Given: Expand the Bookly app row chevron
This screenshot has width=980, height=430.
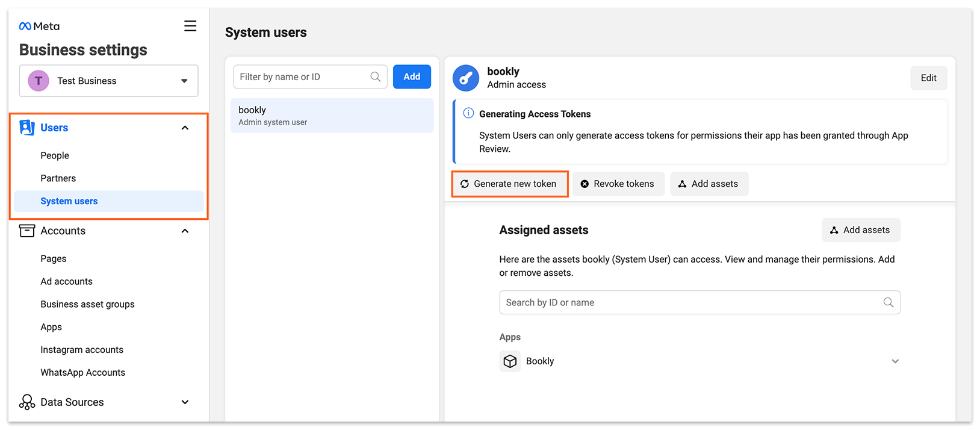Looking at the screenshot, I should click(x=895, y=361).
